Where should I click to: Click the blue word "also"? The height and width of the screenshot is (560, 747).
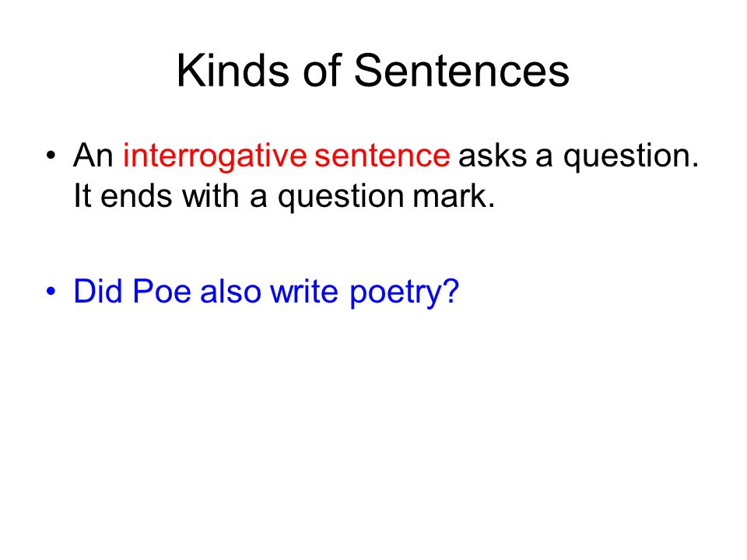pos(230,291)
